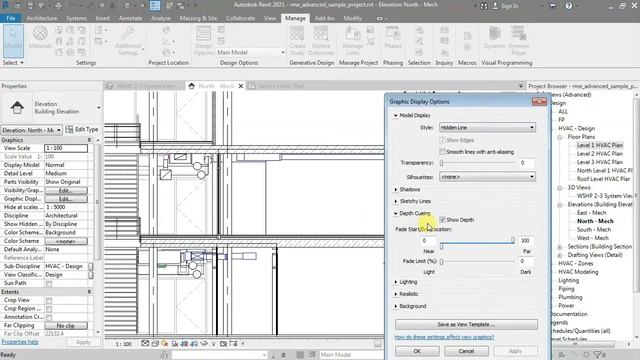This screenshot has height=360, width=640.
Task: Click the home icon on North - Mech tab
Action: point(191,86)
